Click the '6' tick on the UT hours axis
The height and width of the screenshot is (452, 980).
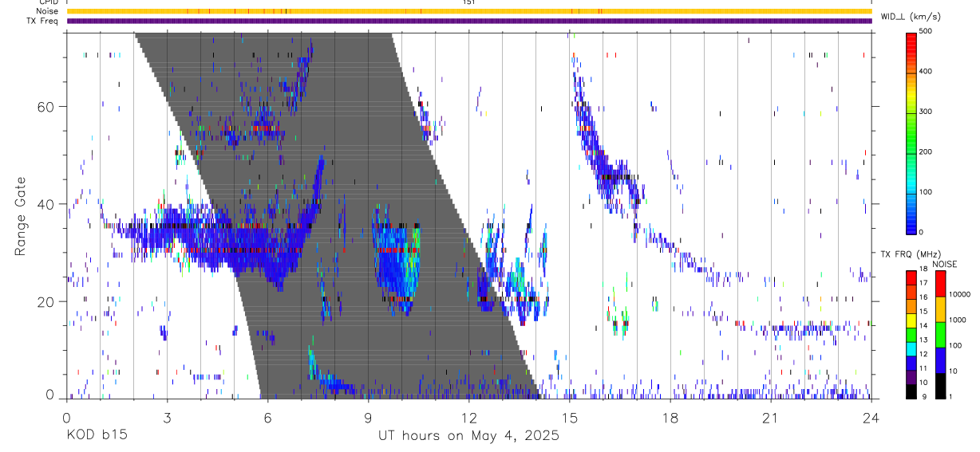pos(267,419)
